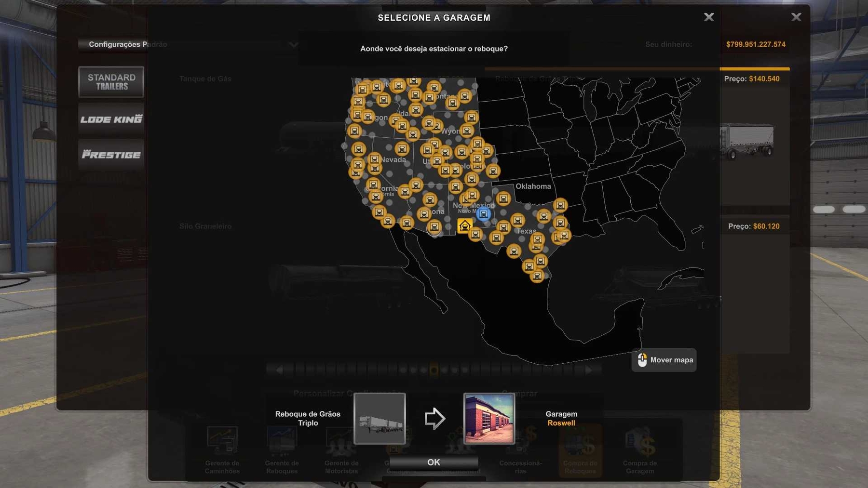This screenshot has width=868, height=488.
Task: Choose the southernmost garage marker in Texas
Action: tap(537, 276)
